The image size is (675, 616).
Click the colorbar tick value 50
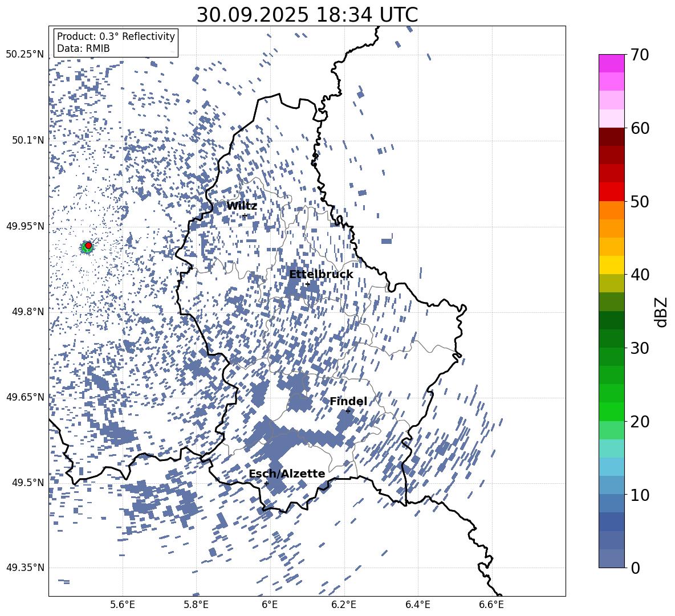[640, 201]
